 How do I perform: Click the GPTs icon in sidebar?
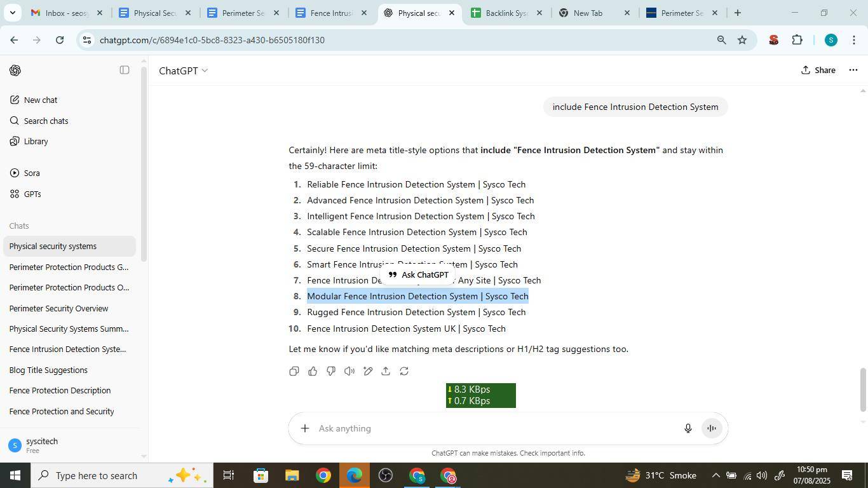(x=14, y=194)
